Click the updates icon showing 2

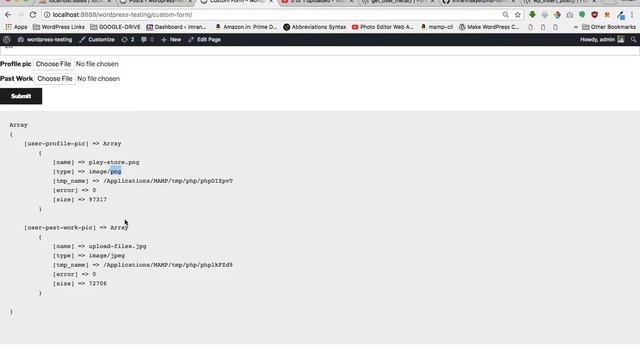(128, 40)
